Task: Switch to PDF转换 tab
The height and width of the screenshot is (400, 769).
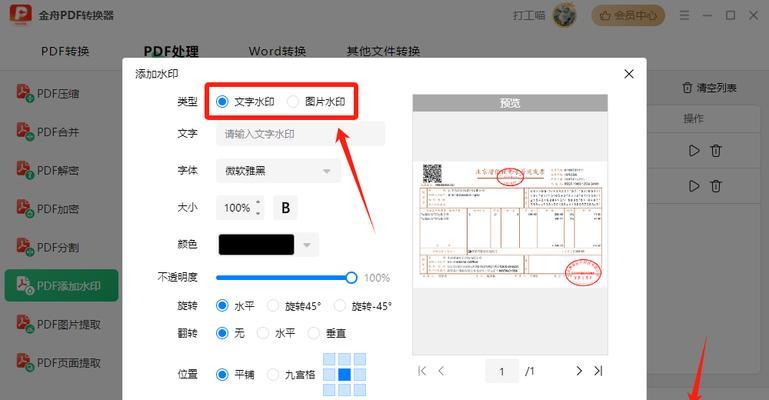Action: point(65,51)
